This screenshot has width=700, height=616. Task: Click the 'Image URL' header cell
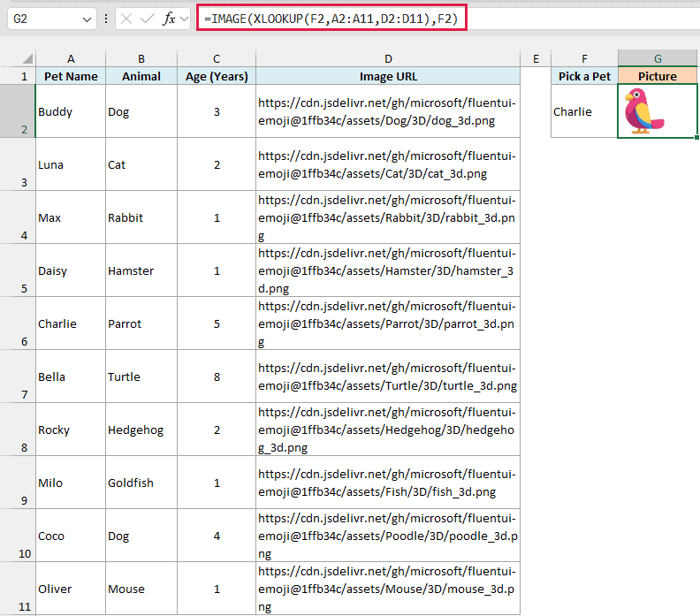388,76
